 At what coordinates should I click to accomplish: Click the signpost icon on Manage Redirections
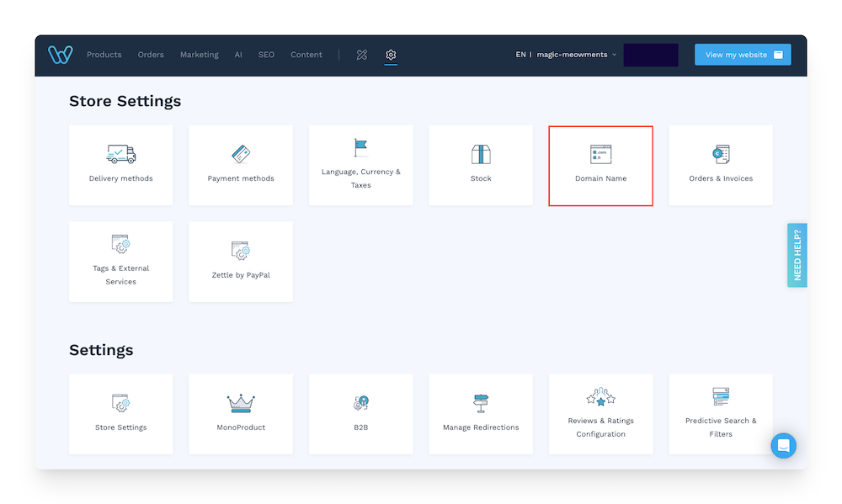481,403
